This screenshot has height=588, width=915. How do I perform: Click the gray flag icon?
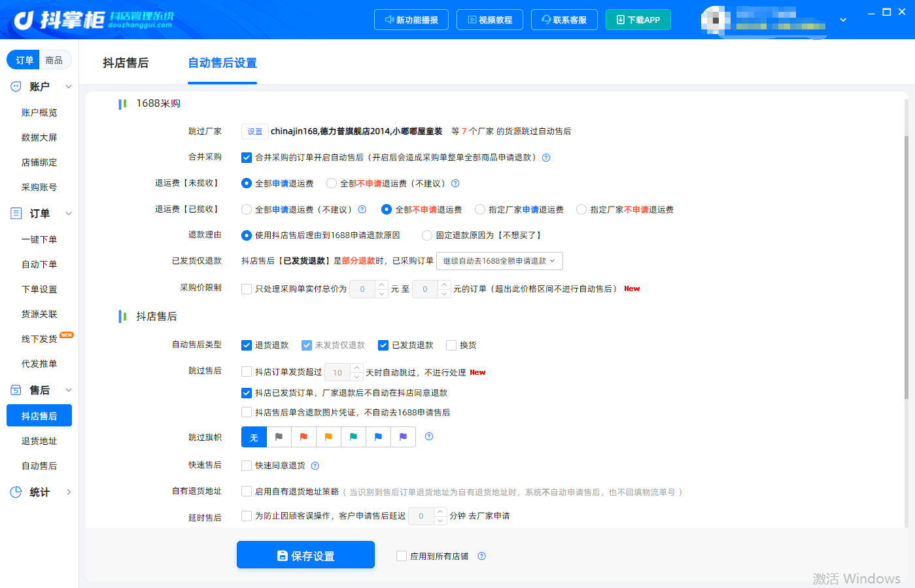pos(279,437)
